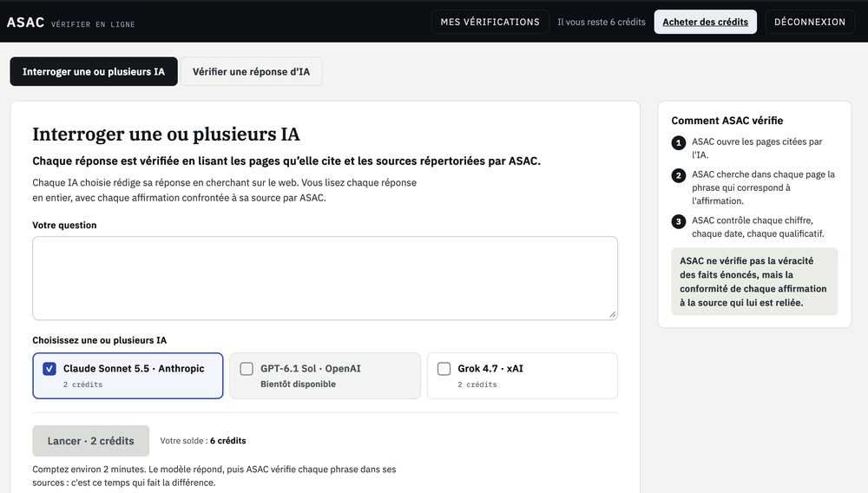This screenshot has height=493, width=868.
Task: Click Acheter des crédits button
Action: (705, 22)
